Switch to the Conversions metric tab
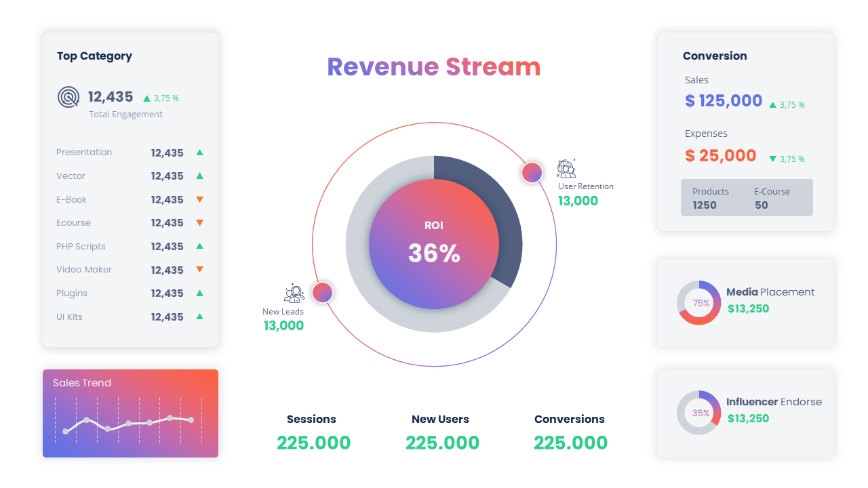The width and height of the screenshot is (868, 488). [569, 419]
